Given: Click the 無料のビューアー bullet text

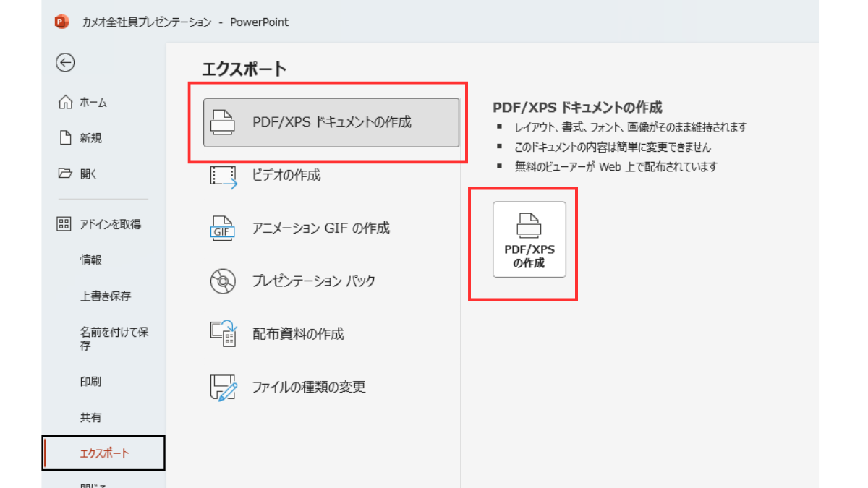Looking at the screenshot, I should (616, 166).
